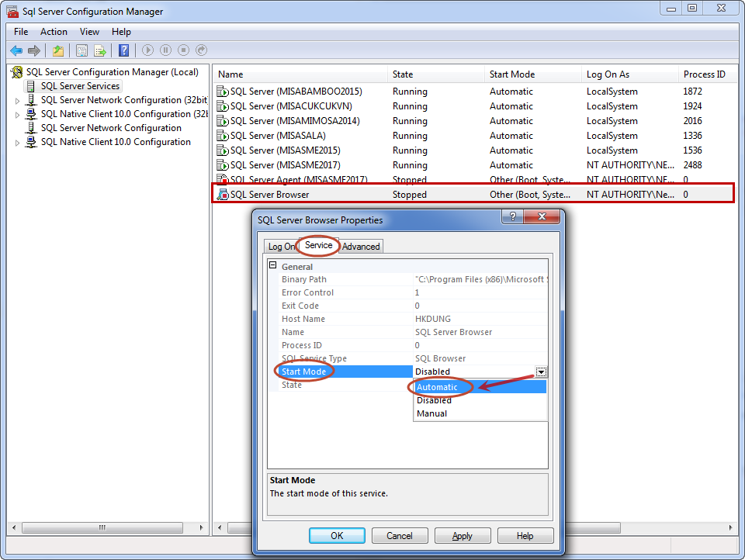Click the Restart service toolbar icon

pos(200,50)
